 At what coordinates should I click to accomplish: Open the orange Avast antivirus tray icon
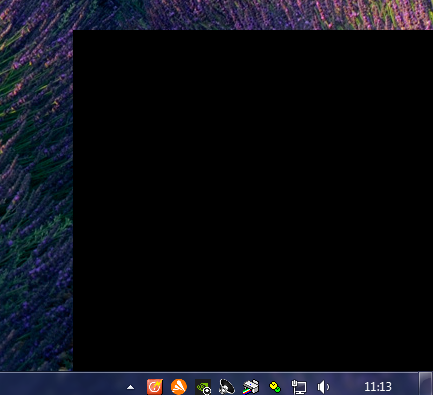click(179, 387)
